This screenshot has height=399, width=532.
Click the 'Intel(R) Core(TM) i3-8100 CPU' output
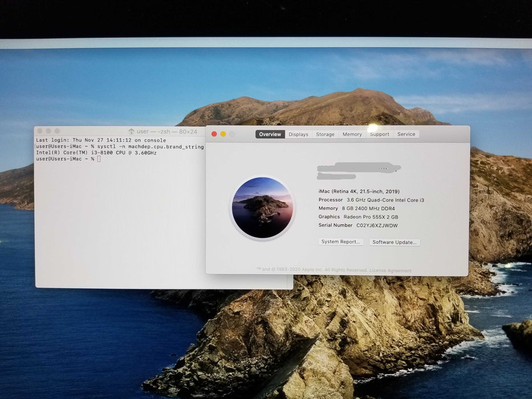(x=96, y=153)
